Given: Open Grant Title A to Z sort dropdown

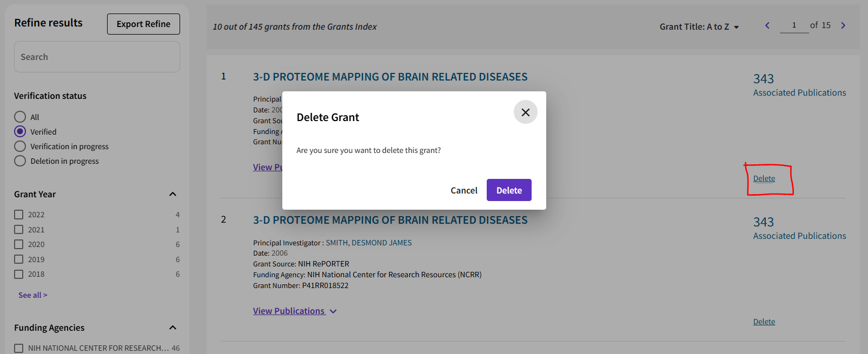Looking at the screenshot, I should click(x=699, y=26).
